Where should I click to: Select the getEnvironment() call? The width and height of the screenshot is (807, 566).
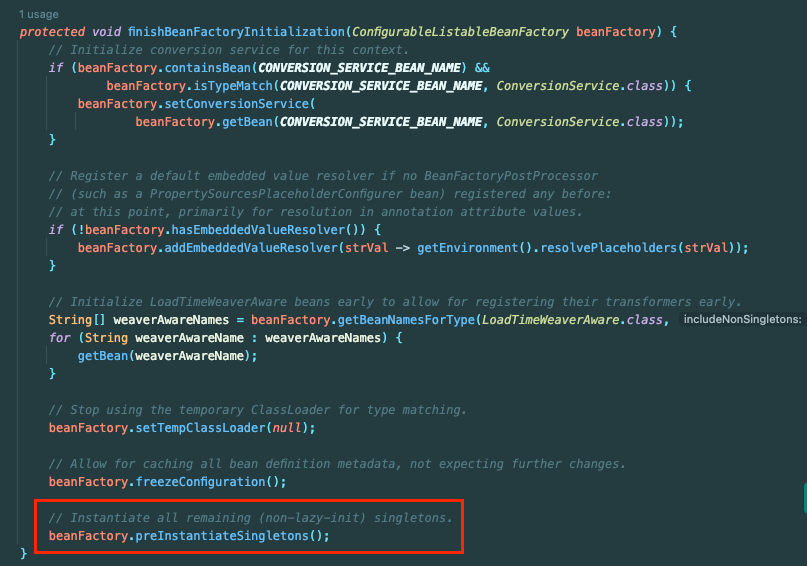474,248
